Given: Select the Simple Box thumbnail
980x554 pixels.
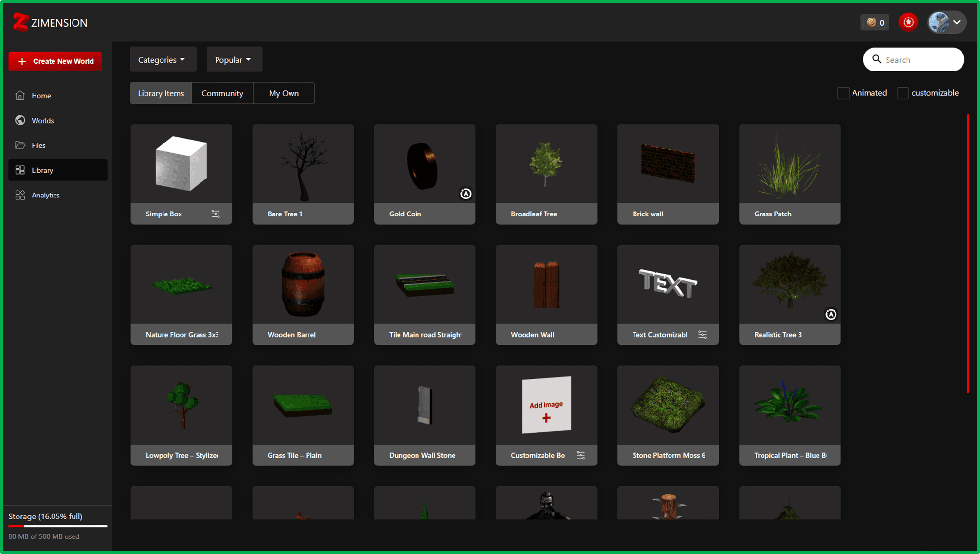Looking at the screenshot, I should tap(181, 164).
